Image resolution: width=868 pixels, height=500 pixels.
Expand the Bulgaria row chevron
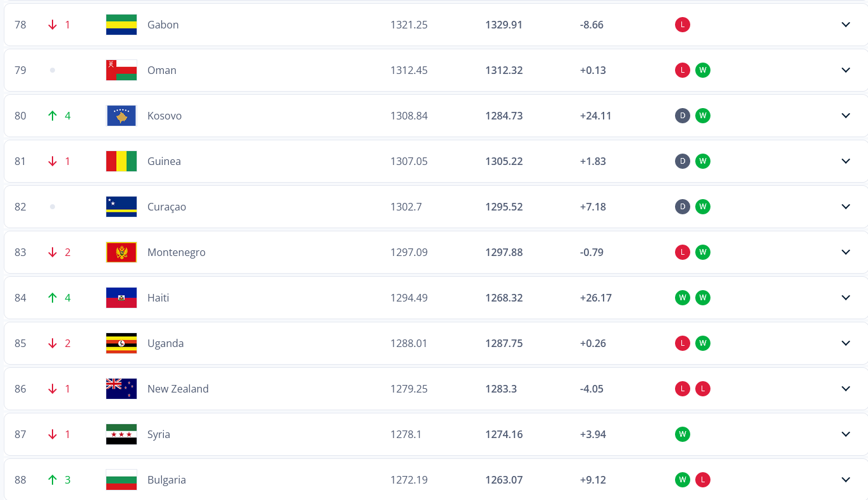click(846, 480)
